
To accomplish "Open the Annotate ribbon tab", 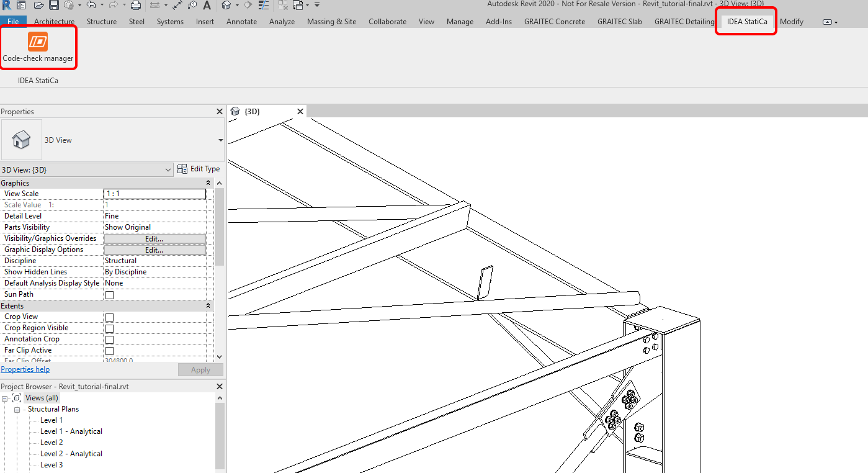I will (241, 22).
